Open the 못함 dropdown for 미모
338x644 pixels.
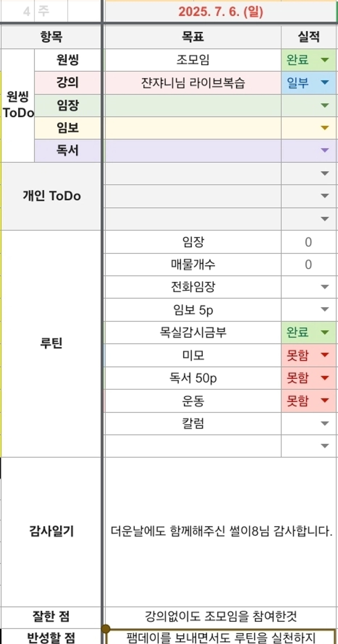tap(324, 355)
